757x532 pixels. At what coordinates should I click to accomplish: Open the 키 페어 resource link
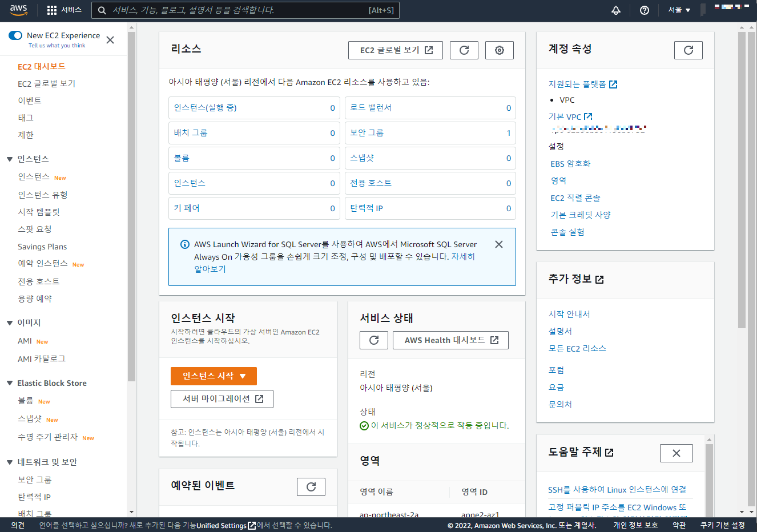tap(187, 208)
